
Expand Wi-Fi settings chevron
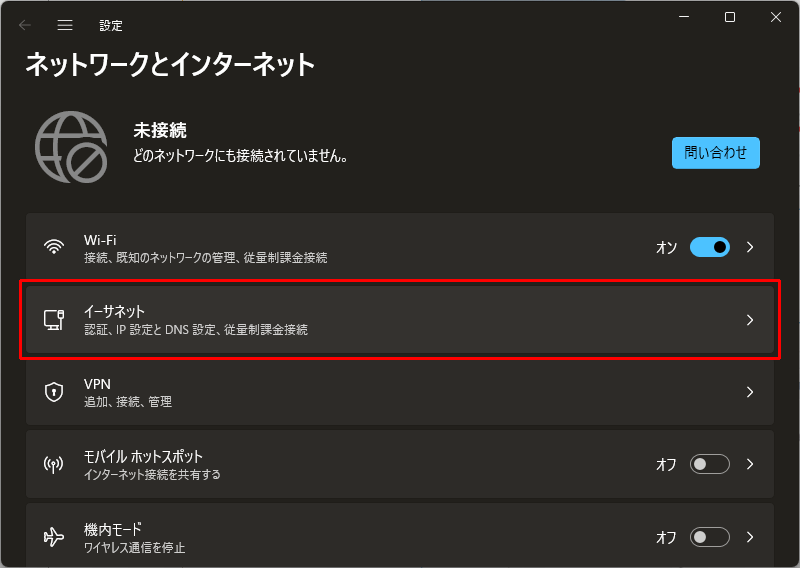(750, 247)
